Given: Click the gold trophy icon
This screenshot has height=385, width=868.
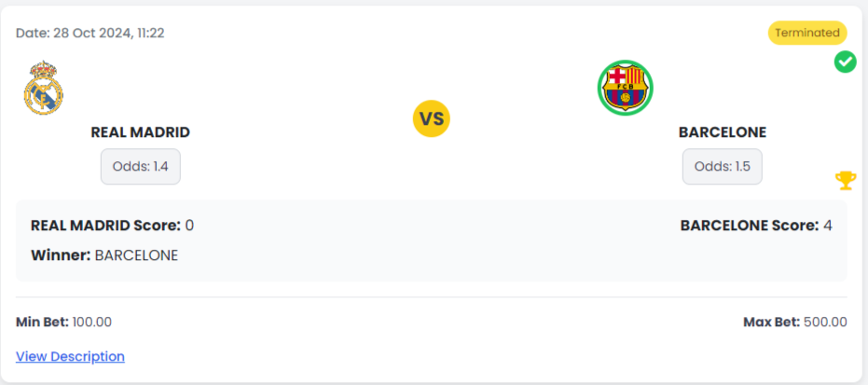Looking at the screenshot, I should [x=845, y=180].
